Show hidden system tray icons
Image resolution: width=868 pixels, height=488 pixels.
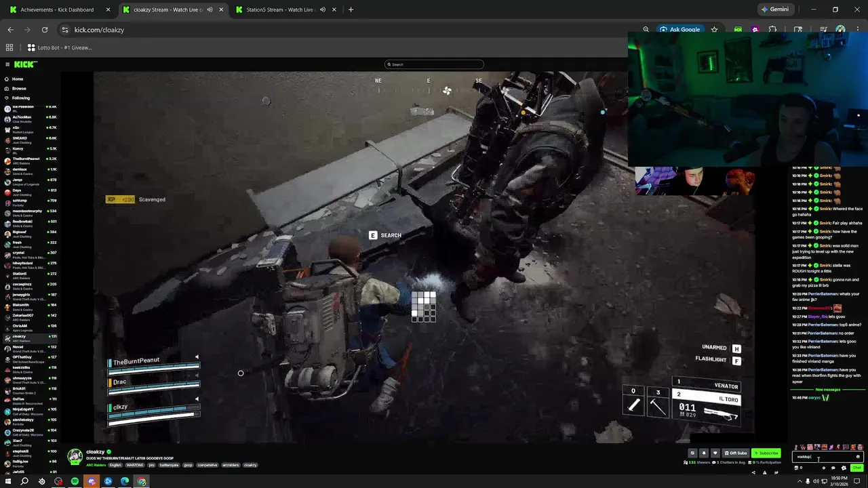point(800,481)
